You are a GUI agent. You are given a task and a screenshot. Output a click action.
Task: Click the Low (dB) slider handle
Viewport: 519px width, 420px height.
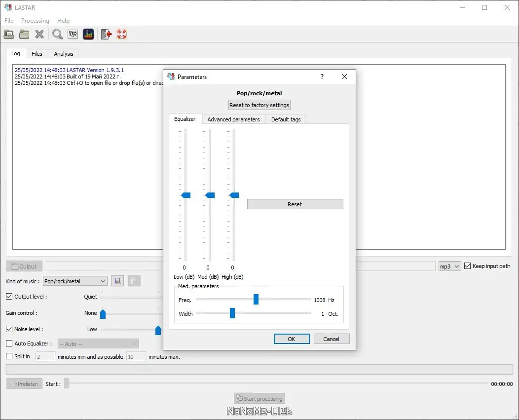point(185,195)
